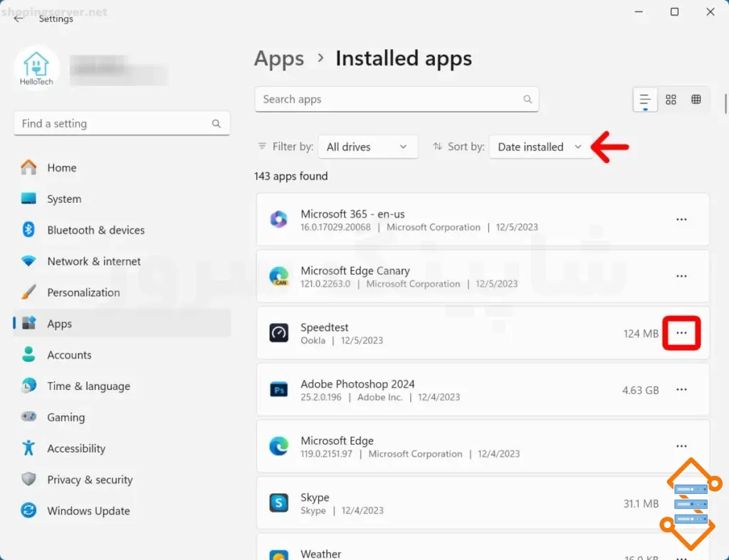Open more options for Microsoft Edge Canary
Screen dimensions: 729x560
[x=681, y=276]
